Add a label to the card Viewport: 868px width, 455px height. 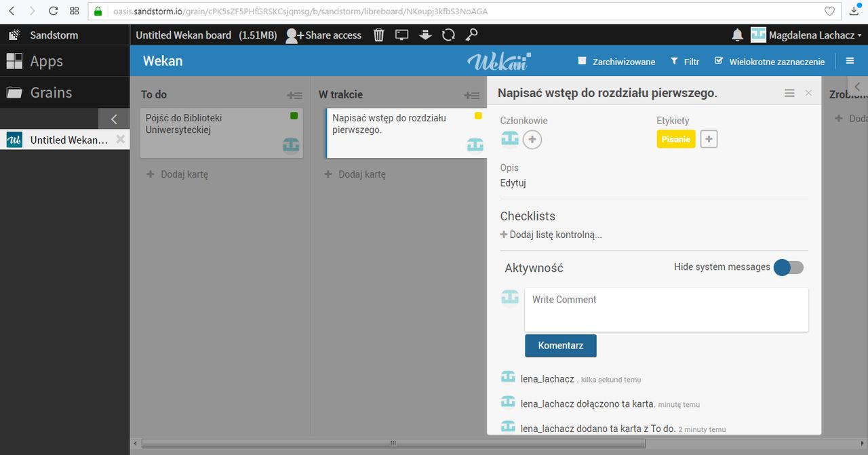709,139
